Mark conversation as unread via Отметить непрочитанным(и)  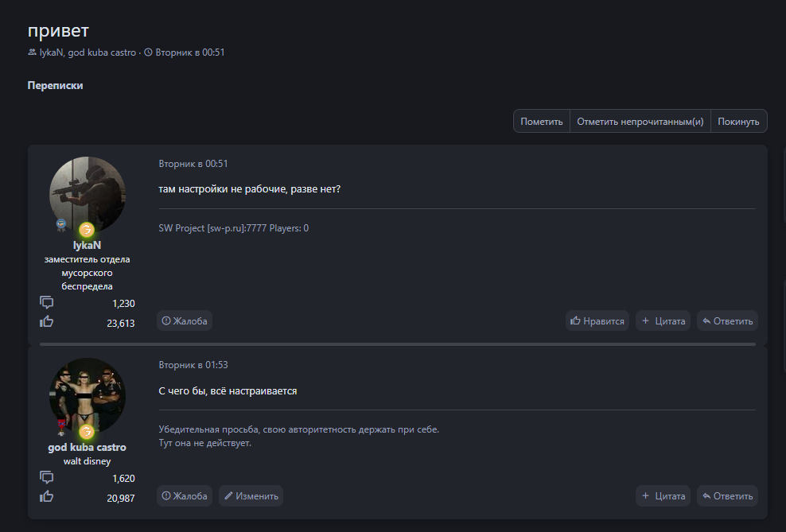pyautogui.click(x=640, y=122)
